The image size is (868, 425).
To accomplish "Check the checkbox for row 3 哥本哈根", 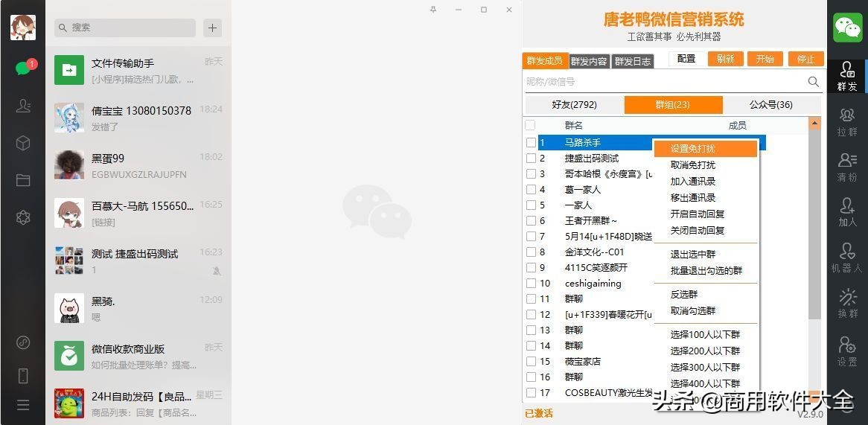I will [531, 173].
